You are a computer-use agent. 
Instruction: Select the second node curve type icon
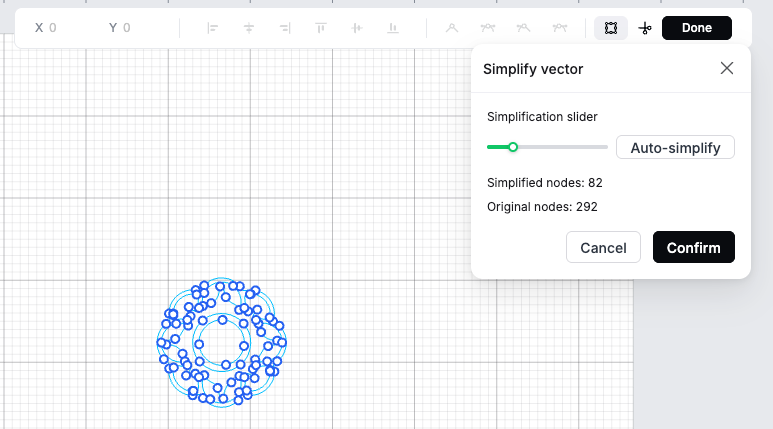488,28
